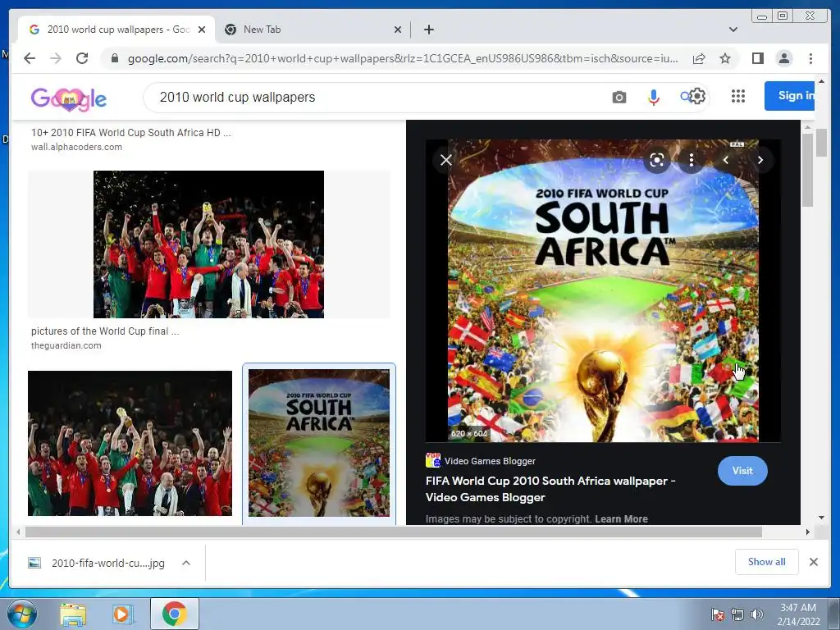The height and width of the screenshot is (630, 840).
Task: Open Chrome side panel
Action: click(x=757, y=58)
